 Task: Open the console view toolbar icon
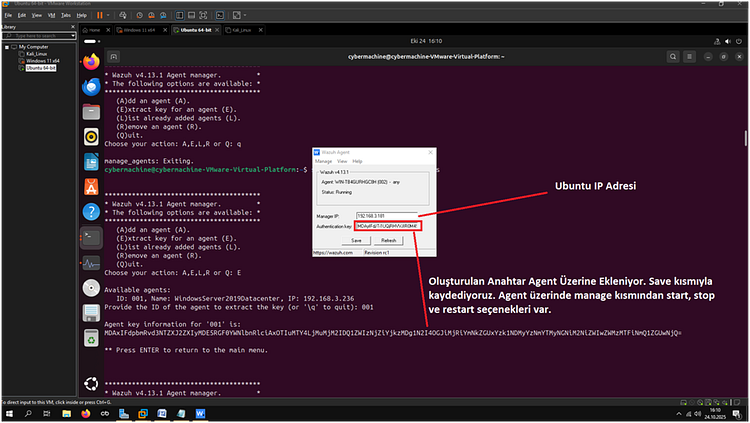[220, 15]
